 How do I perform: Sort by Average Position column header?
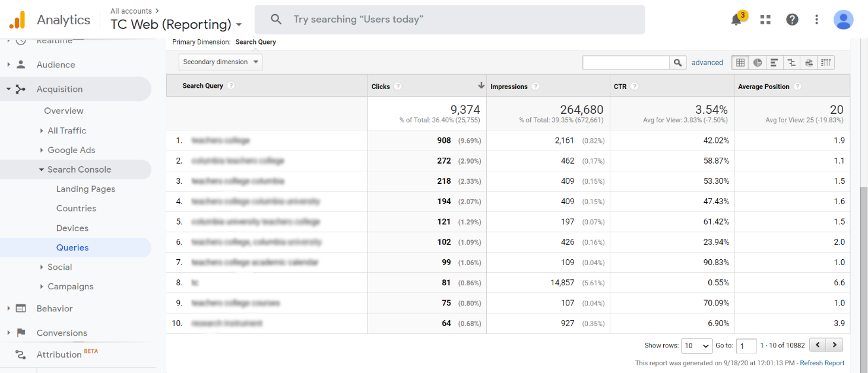tap(764, 86)
